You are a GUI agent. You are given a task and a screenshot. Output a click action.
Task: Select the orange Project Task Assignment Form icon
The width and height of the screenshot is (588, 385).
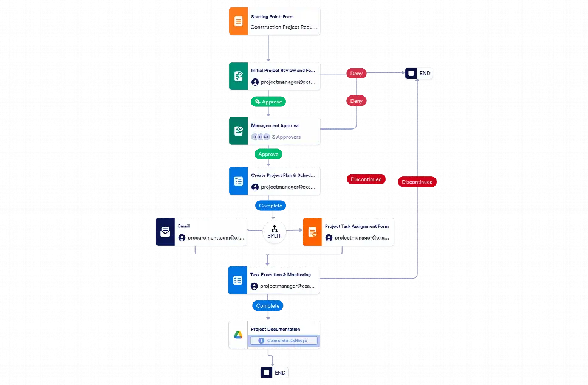(312, 232)
